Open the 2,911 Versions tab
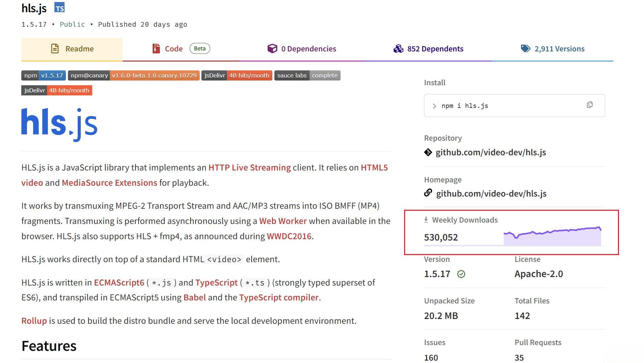Viewport: 644px width, 363px height. point(553,49)
